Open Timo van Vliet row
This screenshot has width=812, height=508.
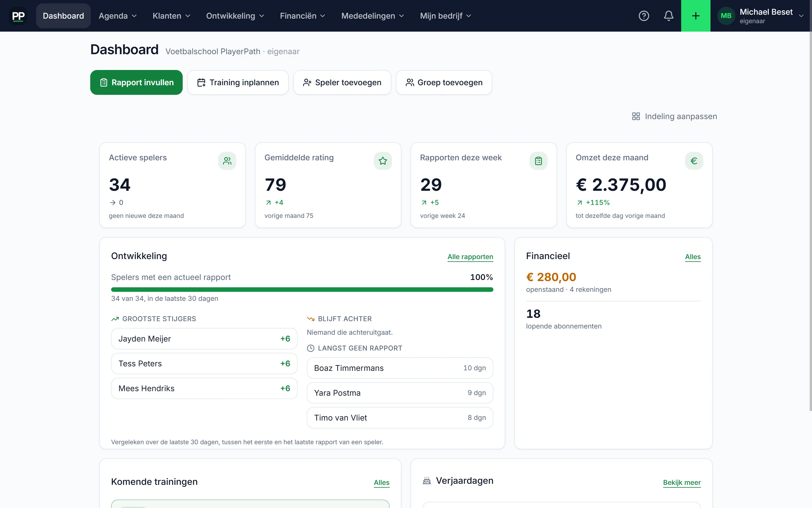(x=400, y=418)
